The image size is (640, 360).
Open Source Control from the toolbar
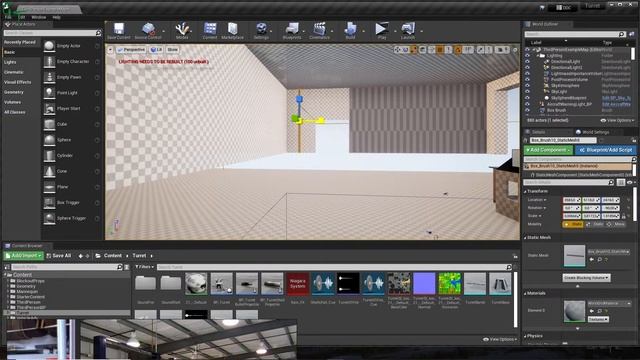click(148, 31)
